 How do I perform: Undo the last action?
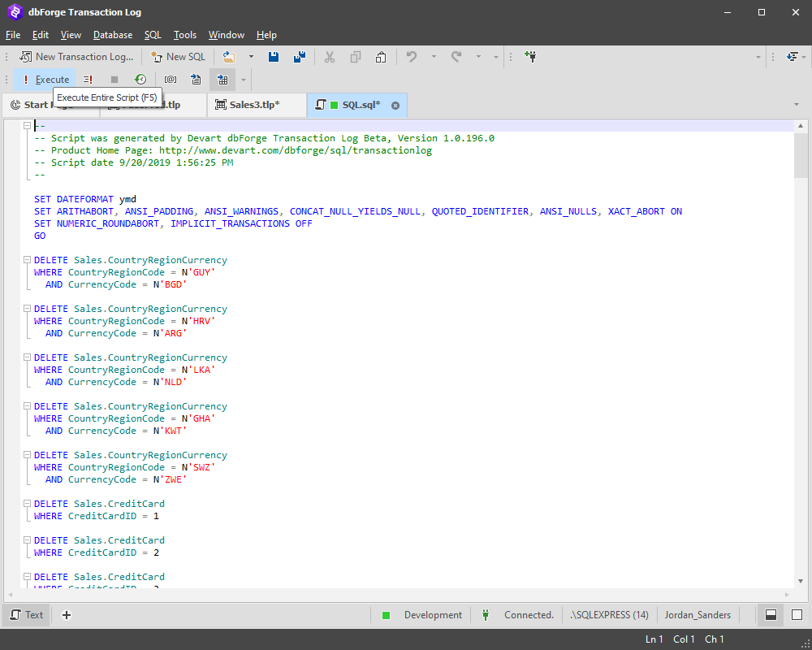[x=412, y=57]
